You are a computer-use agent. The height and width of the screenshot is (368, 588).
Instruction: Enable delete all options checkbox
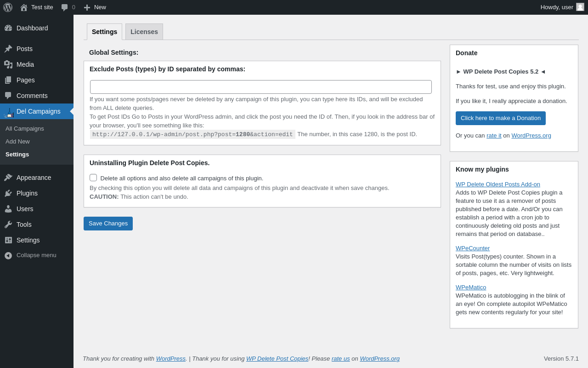click(x=93, y=178)
